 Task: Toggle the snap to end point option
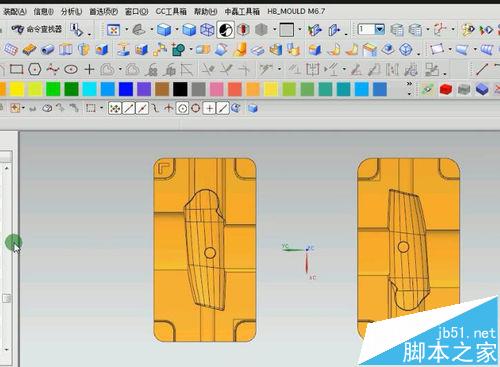[x=129, y=108]
